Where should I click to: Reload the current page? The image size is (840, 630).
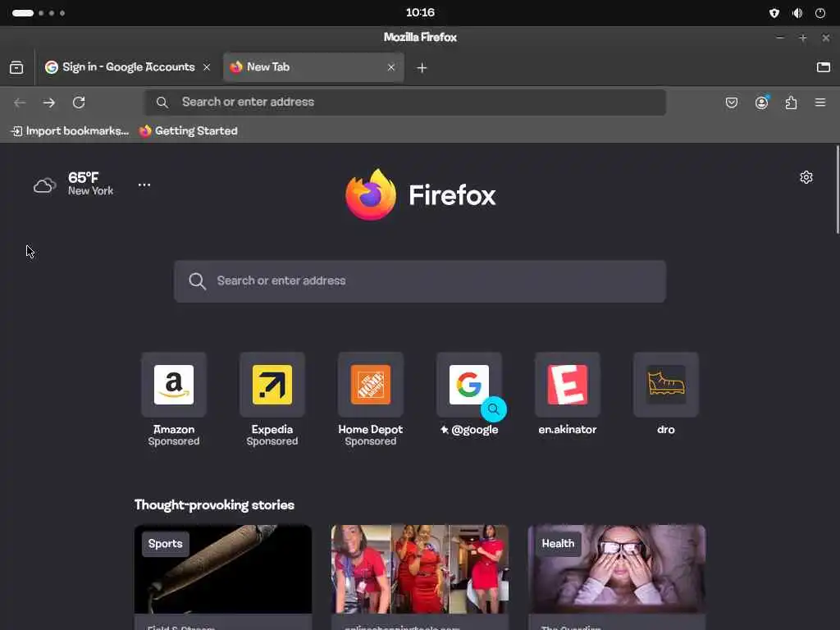click(x=79, y=103)
